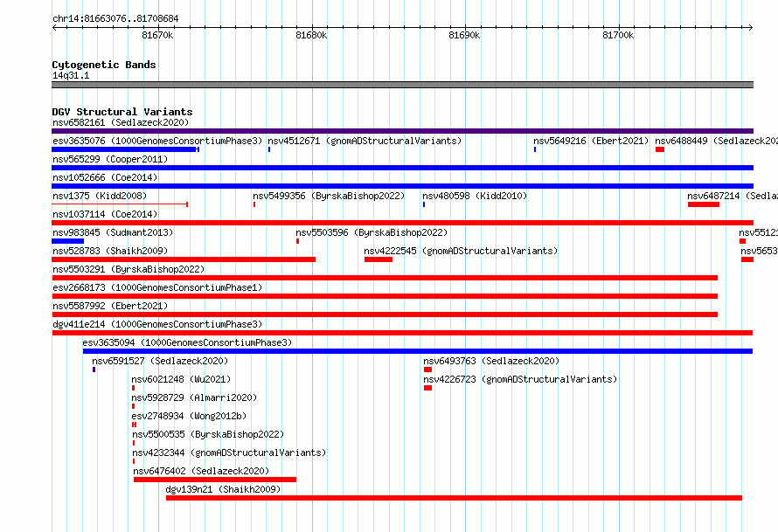Open nsv6591527 (Sedlazeck2020) label
This screenshot has height=532, width=778.
(160, 361)
